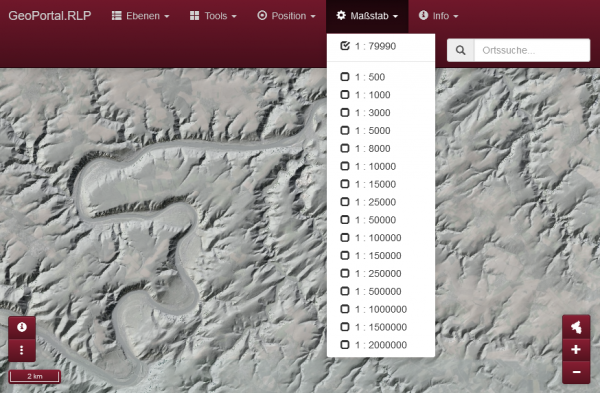
Task: Check the 1 : 2000000 scale checkbox
Action: [x=345, y=345]
